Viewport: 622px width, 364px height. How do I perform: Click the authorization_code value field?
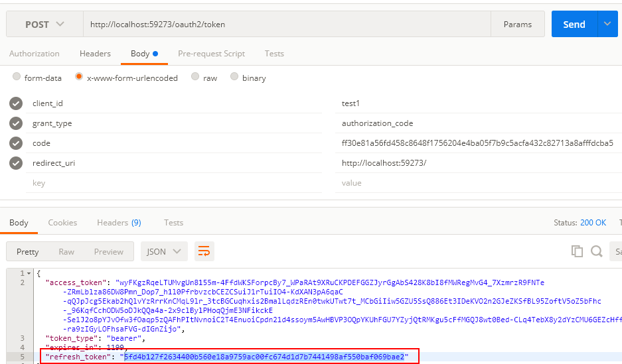click(x=479, y=123)
